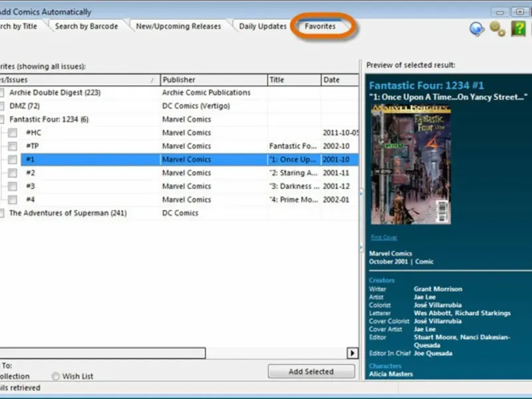Screen dimensions: 532x399
Task: Sort by the Publisher column header
Action: [x=214, y=80]
